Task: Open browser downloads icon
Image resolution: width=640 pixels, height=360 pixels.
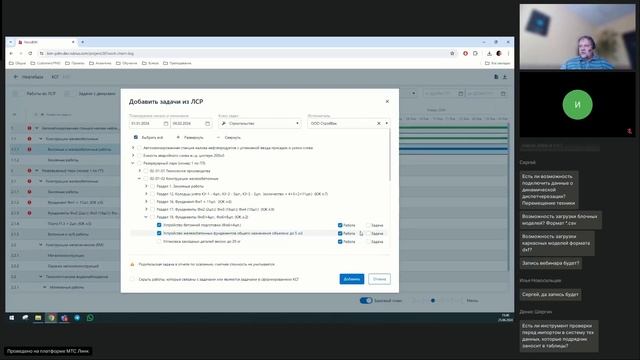Action: point(489,53)
